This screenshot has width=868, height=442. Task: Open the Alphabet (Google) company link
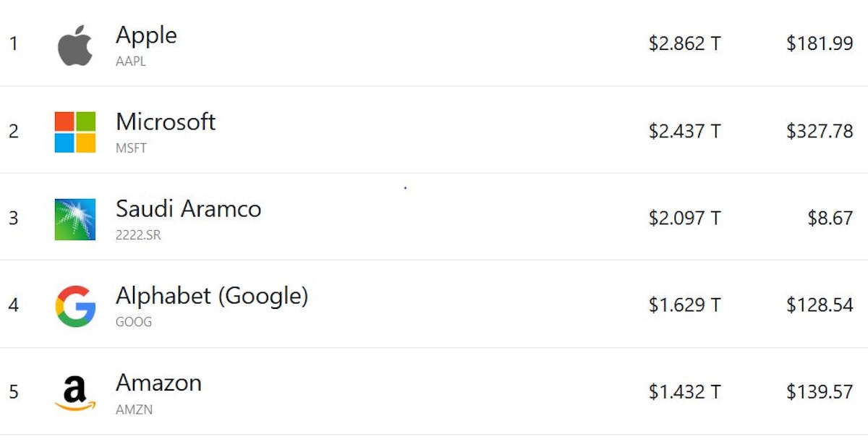[x=212, y=296]
